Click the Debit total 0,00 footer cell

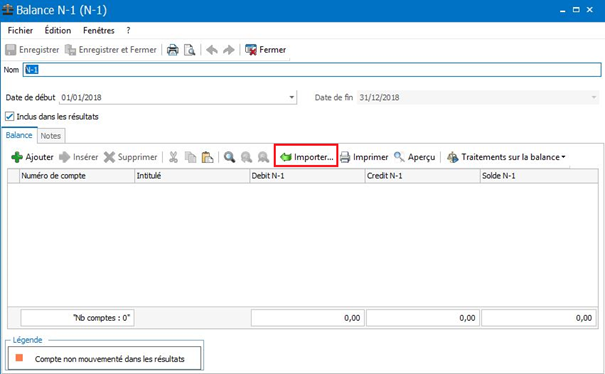point(308,318)
